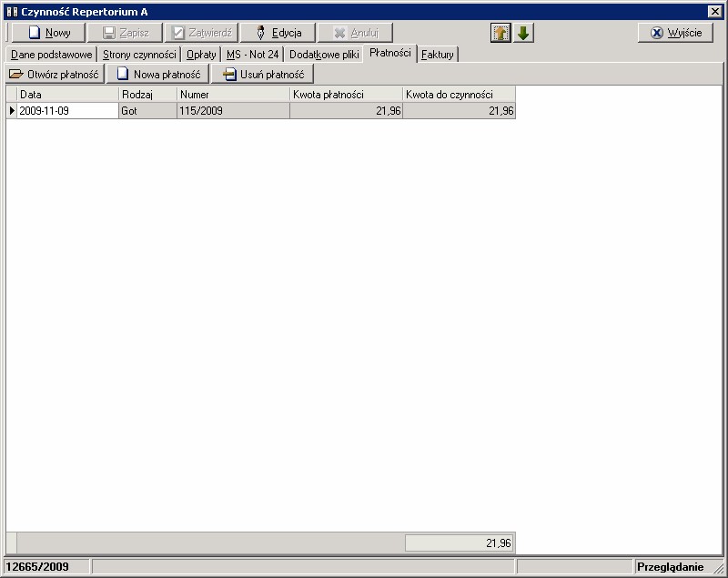Click the Rodzaj column header

(147, 94)
